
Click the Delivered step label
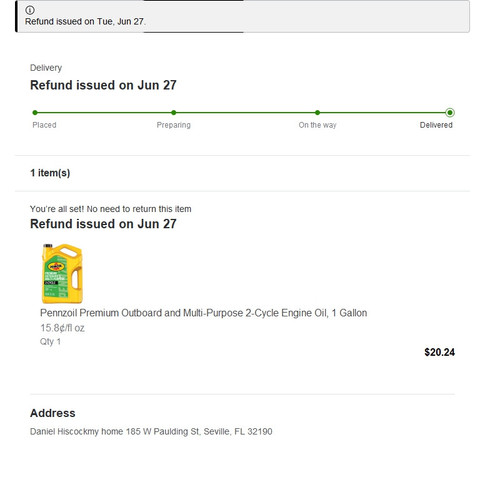(x=436, y=125)
